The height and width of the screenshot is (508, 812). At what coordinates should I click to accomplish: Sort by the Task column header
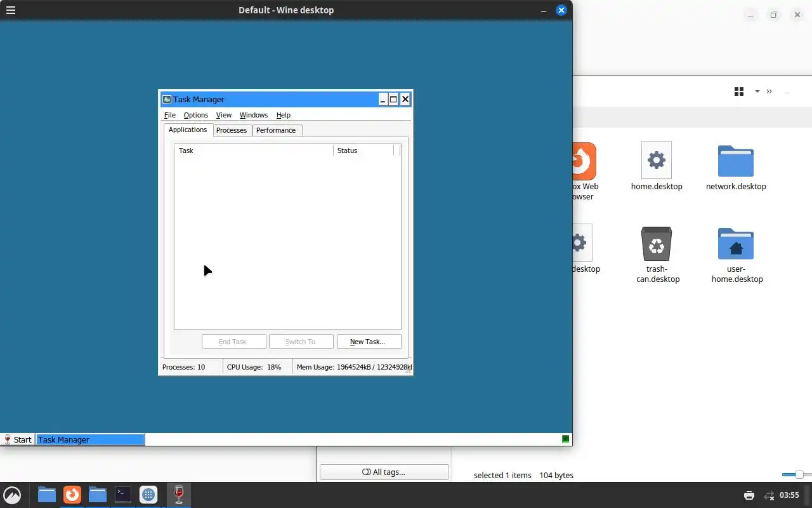[x=254, y=150]
